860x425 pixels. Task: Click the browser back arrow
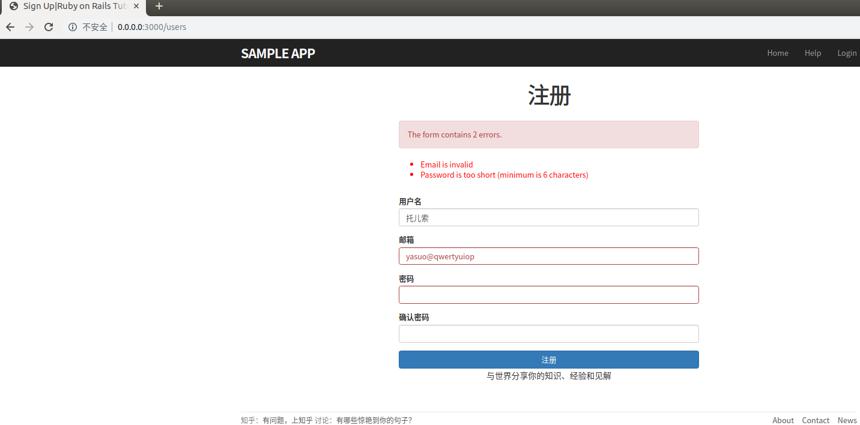10,27
